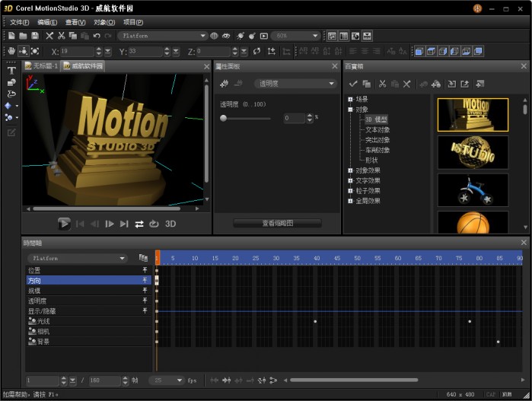532x401 pixels.
Task: Open the 文件(F) menu
Action: tap(19, 22)
